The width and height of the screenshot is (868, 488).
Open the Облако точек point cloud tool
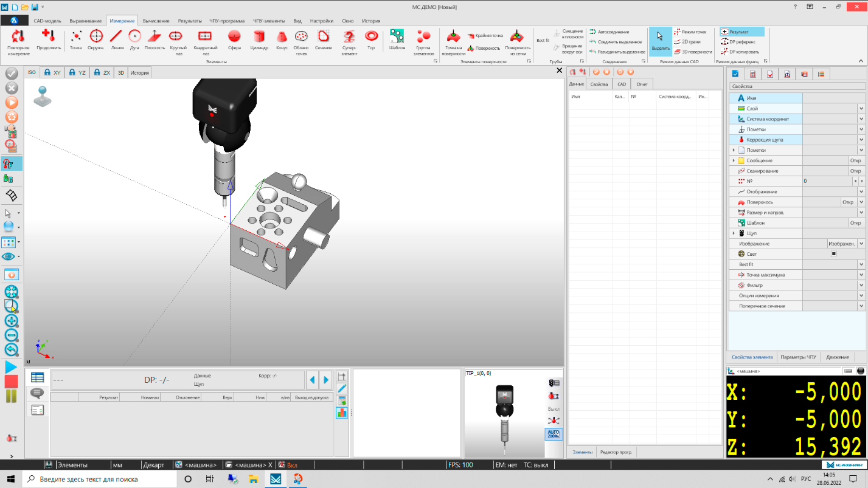(x=300, y=41)
